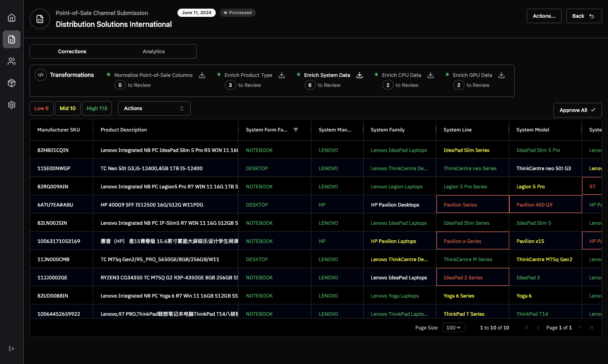Viewport: 608px width, 364px height.
Task: Click the HP Pavilion Desktops family cell
Action: point(400,205)
